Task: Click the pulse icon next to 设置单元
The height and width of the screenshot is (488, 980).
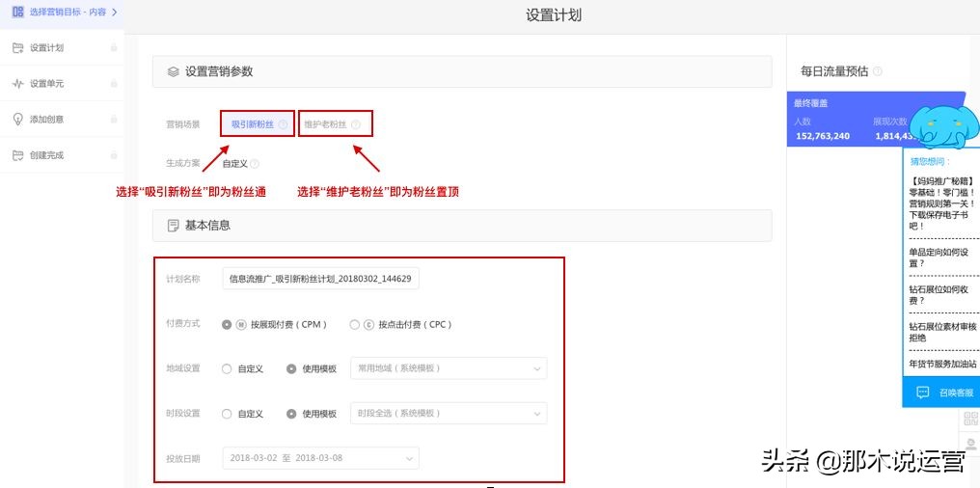Action: tap(18, 84)
